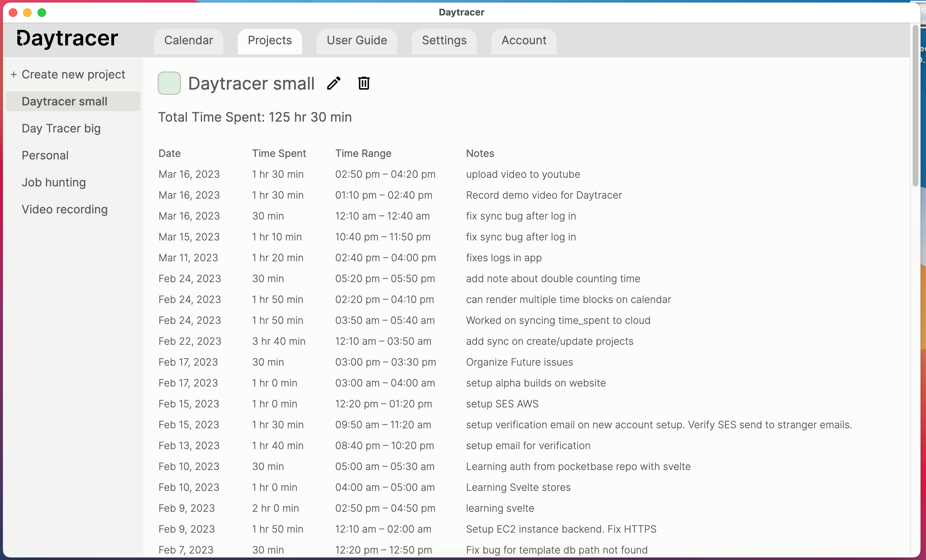Click the 'setup SES AWS' note
Viewport: 926px width, 560px height.
[x=502, y=404]
